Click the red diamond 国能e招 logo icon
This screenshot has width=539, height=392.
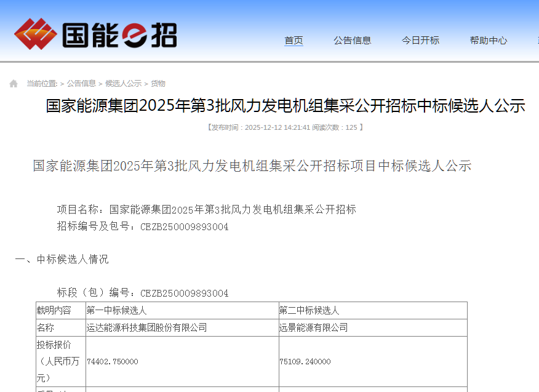[x=35, y=33]
